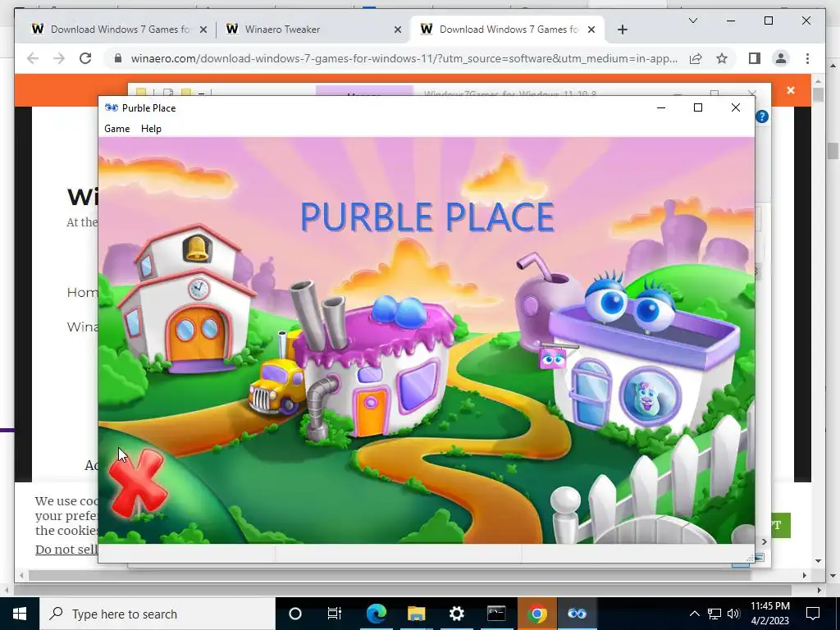Viewport: 840px width, 630px height.
Task: Open Chrome profile avatar
Action: pyautogui.click(x=781, y=58)
